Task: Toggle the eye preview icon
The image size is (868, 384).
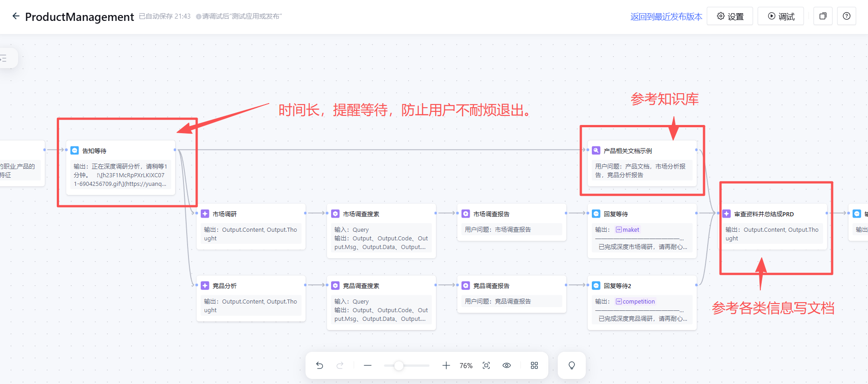Action: pos(507,365)
